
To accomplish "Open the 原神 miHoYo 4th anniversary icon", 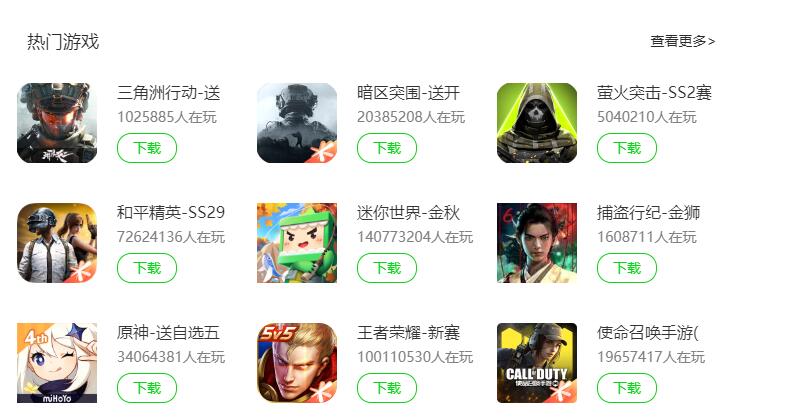I will pyautogui.click(x=57, y=363).
